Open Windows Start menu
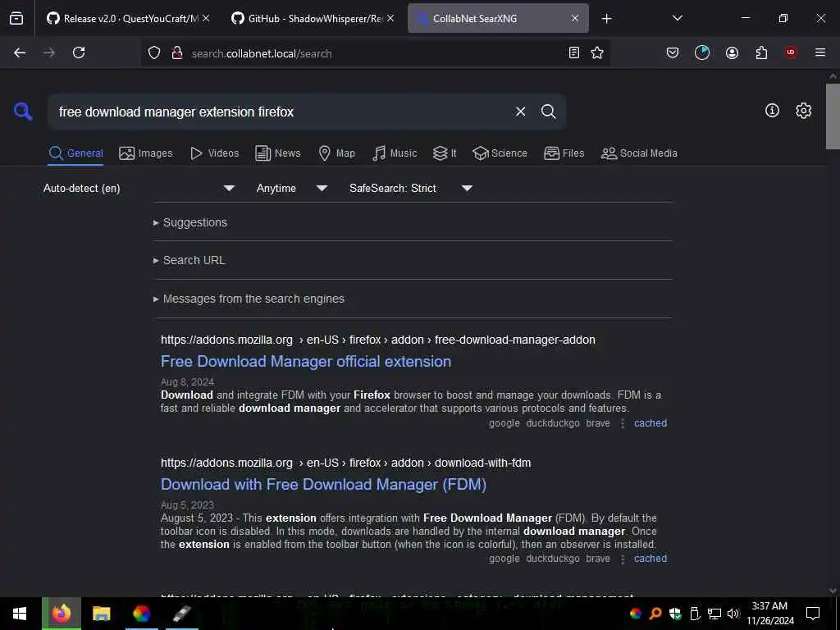840x630 pixels. click(x=20, y=614)
